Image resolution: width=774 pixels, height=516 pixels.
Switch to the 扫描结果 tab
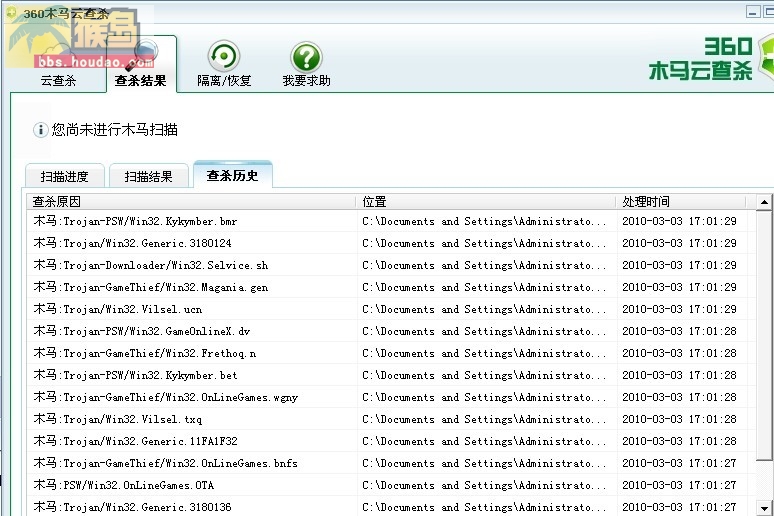click(x=149, y=176)
